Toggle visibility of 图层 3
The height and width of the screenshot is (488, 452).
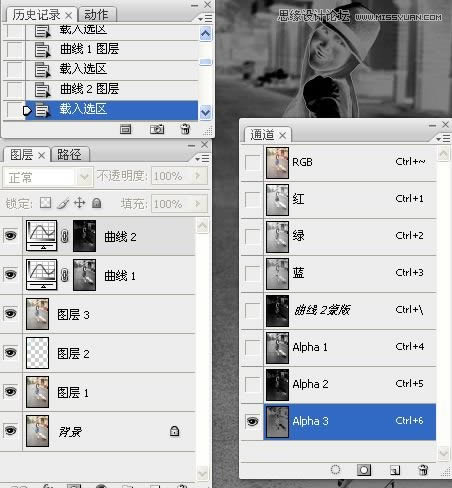click(10, 314)
